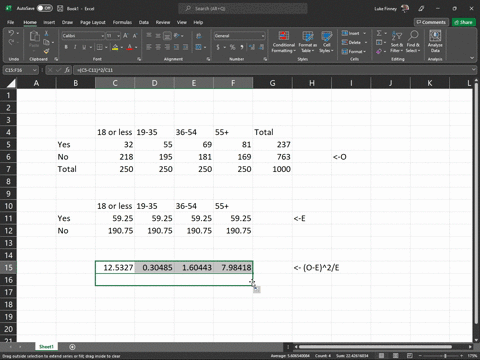The height and width of the screenshot is (360, 480).
Task: Expand the formula bar chevron
Action: [x=474, y=70]
